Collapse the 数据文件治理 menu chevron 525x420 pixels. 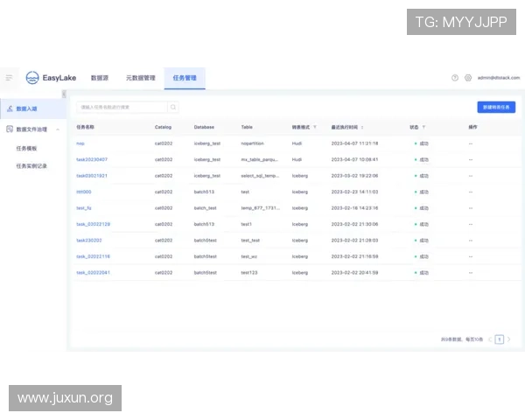click(x=58, y=129)
